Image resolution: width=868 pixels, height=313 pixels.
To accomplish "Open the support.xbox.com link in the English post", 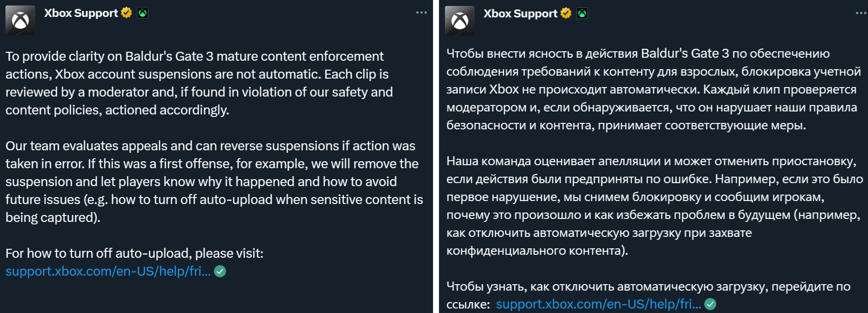I will [x=108, y=271].
